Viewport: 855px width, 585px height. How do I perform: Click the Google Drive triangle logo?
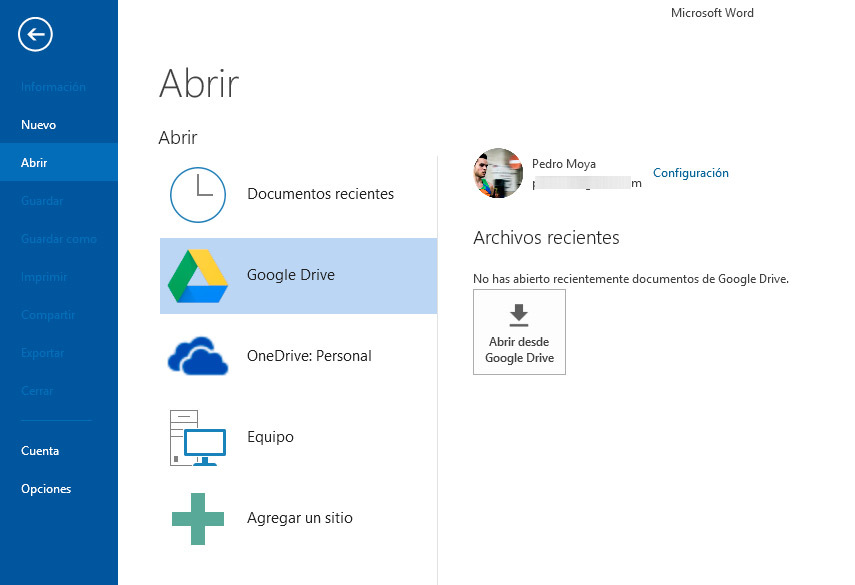tap(197, 276)
